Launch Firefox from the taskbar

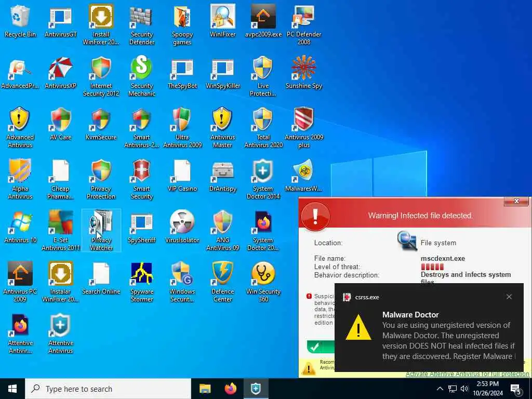pos(230,389)
